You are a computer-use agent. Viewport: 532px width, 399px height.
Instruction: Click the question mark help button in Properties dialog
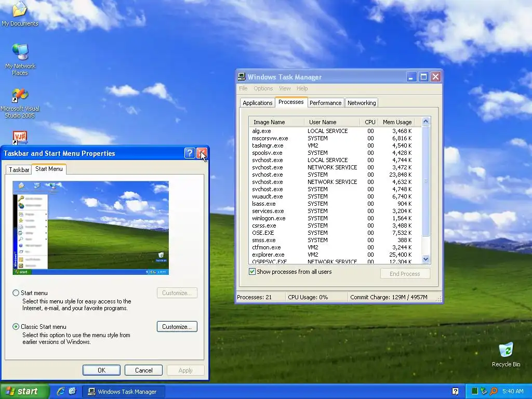(190, 153)
